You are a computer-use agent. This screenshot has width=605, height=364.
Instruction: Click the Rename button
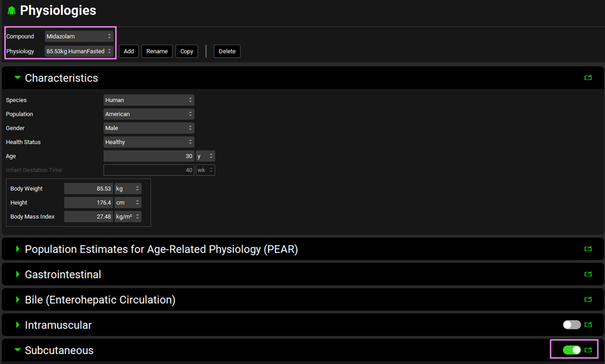click(157, 51)
